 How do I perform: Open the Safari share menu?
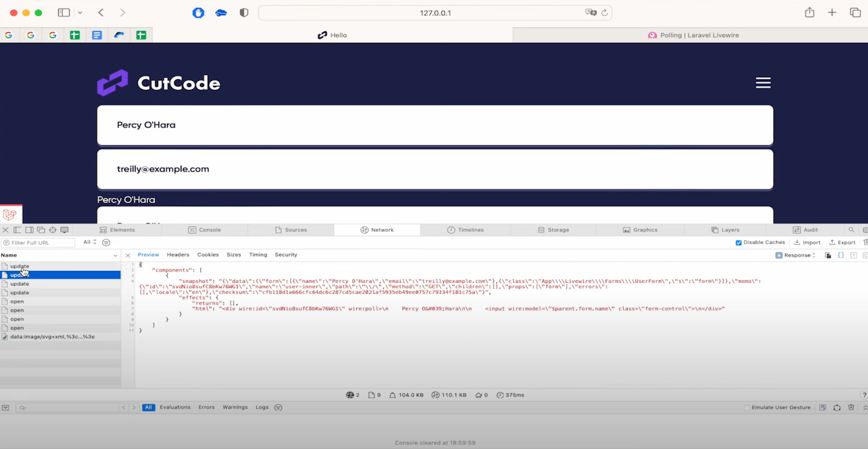809,12
